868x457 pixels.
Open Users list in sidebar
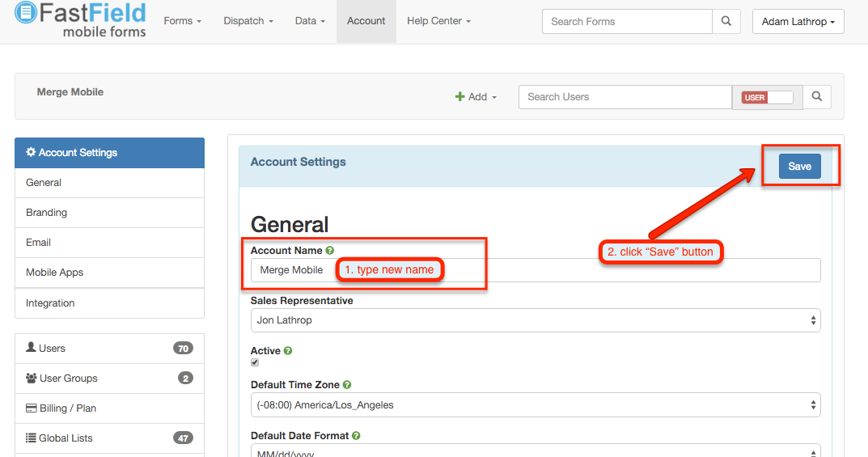(53, 349)
